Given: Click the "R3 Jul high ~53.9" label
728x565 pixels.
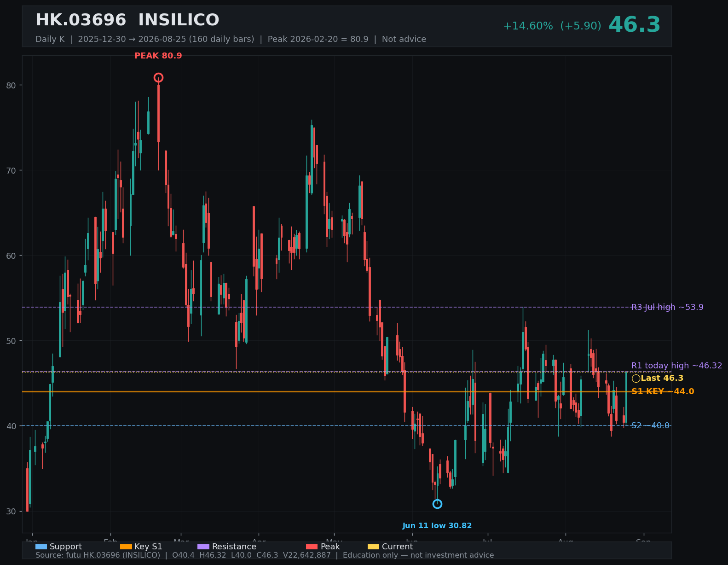Looking at the screenshot, I should (667, 307).
